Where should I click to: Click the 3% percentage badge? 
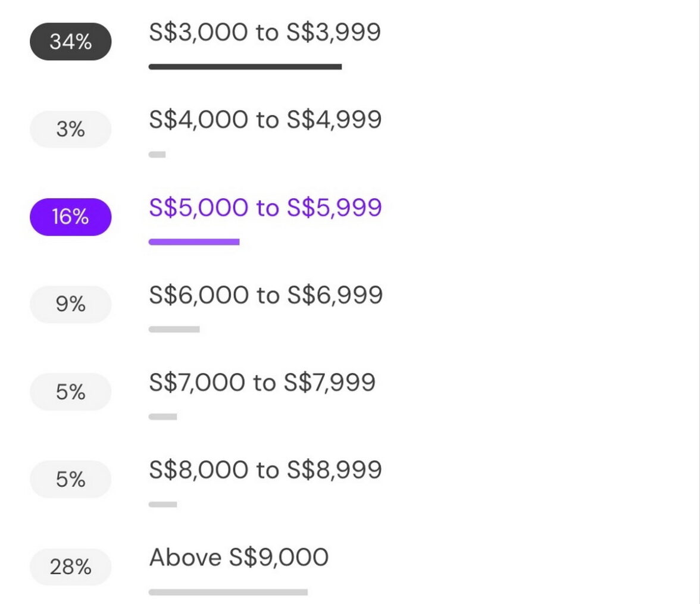click(x=70, y=129)
